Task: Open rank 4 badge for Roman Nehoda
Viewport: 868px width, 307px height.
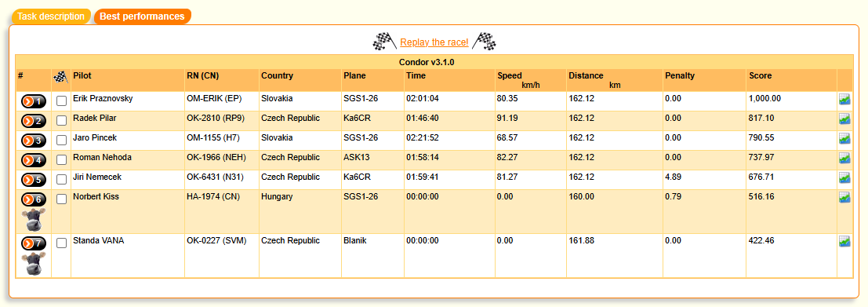Action: click(34, 160)
